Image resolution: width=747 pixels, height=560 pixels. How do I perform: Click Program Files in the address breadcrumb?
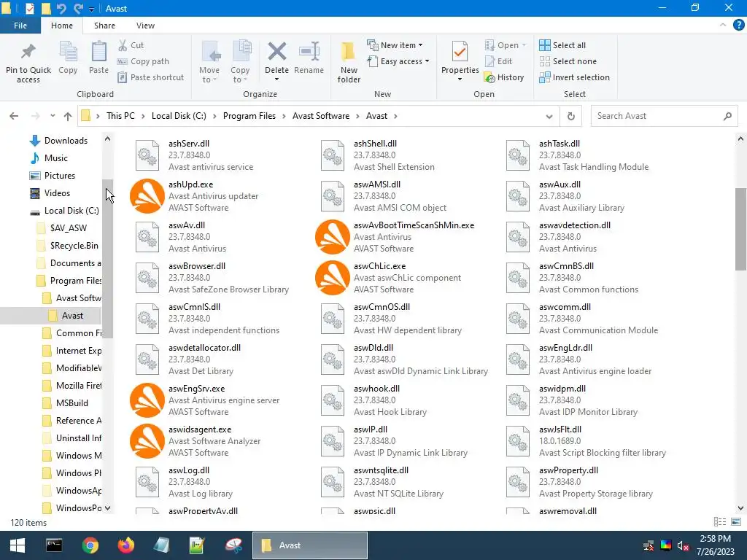[249, 116]
